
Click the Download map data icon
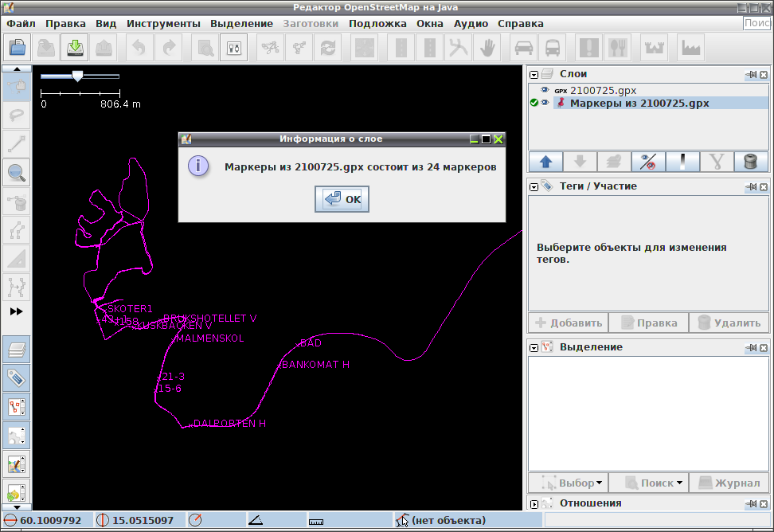[75, 48]
